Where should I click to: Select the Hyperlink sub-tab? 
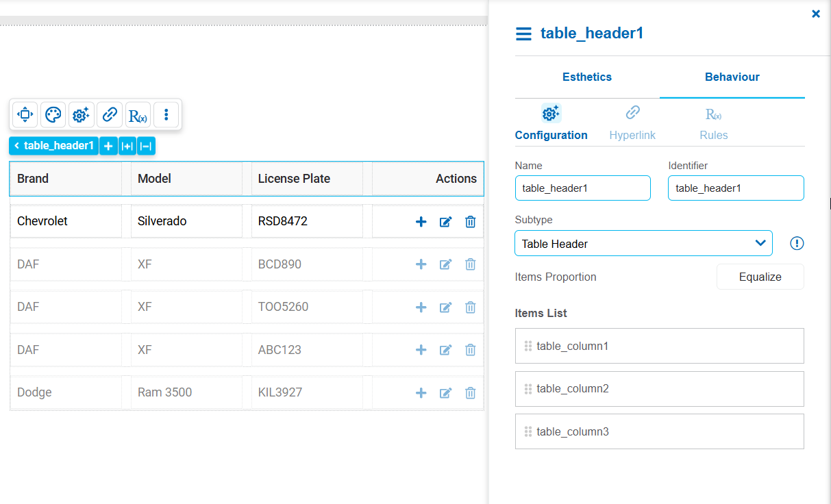pyautogui.click(x=632, y=123)
